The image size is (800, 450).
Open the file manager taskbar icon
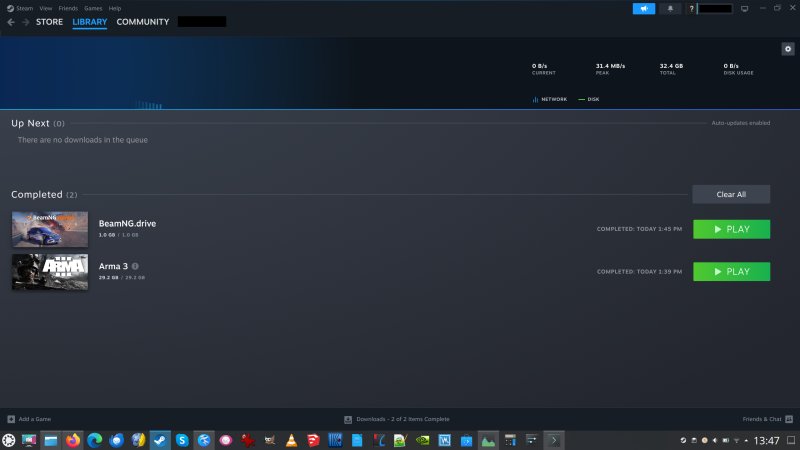coord(51,440)
